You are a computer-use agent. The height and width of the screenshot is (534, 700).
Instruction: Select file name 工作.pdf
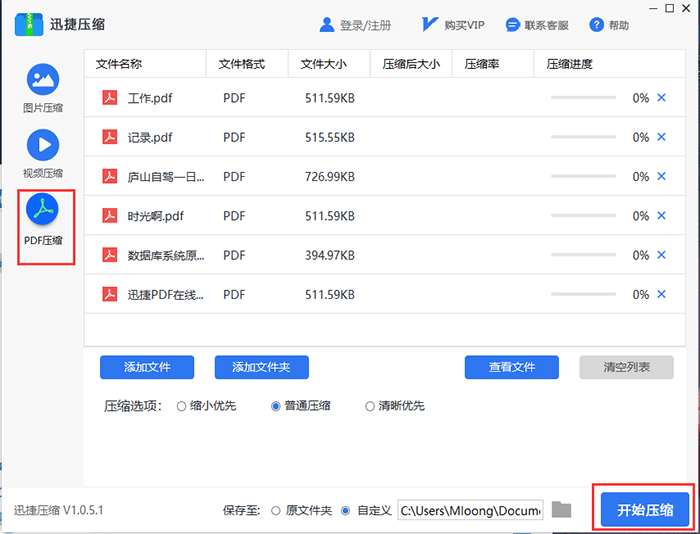point(150,98)
